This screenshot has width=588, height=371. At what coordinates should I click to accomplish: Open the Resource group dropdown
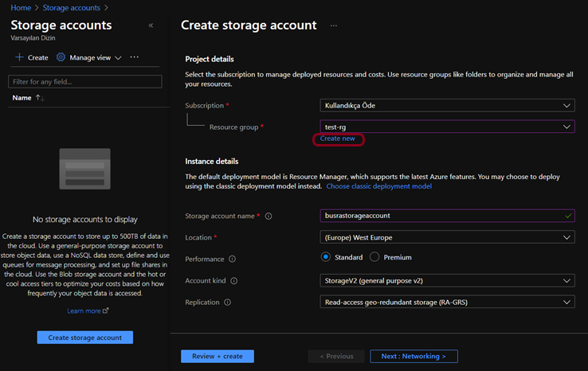tap(447, 127)
